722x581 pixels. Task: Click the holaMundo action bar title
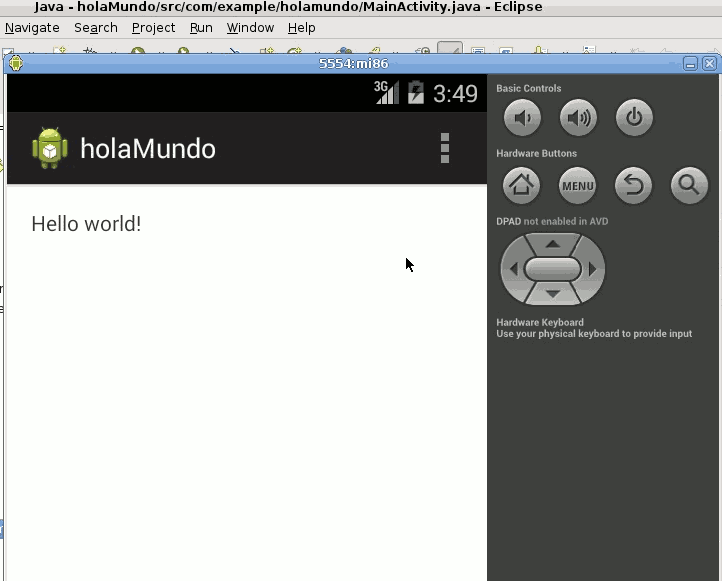point(148,149)
